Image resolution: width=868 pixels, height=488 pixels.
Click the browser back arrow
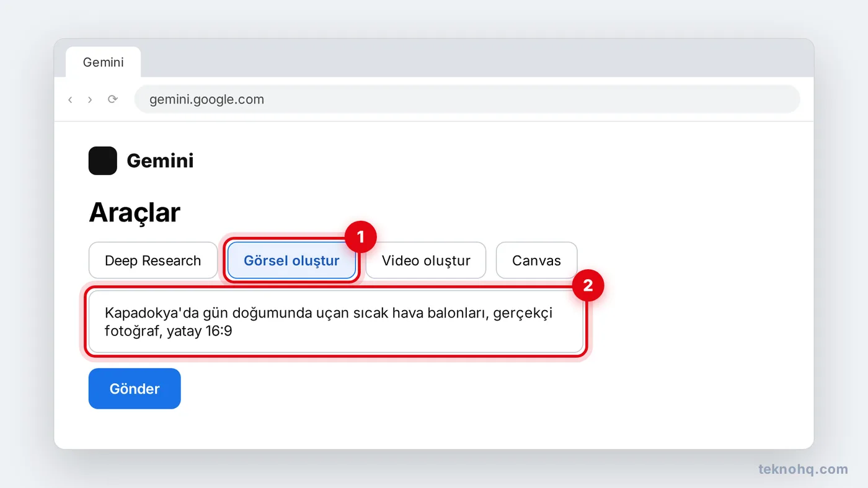(70, 99)
